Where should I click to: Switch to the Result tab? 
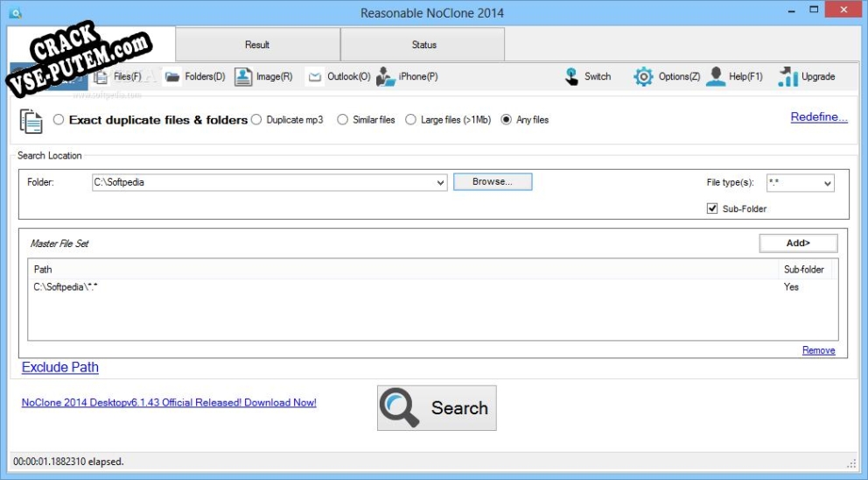[x=257, y=45]
